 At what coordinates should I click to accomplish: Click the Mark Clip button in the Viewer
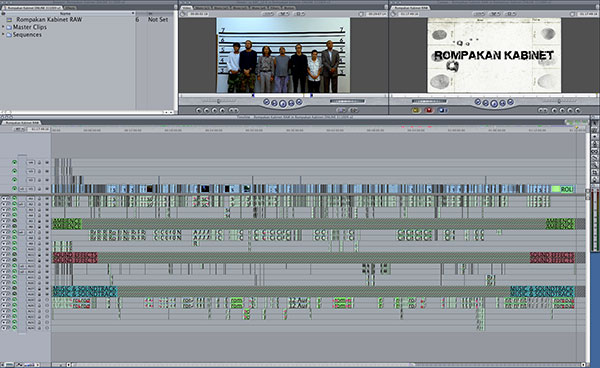207,110
